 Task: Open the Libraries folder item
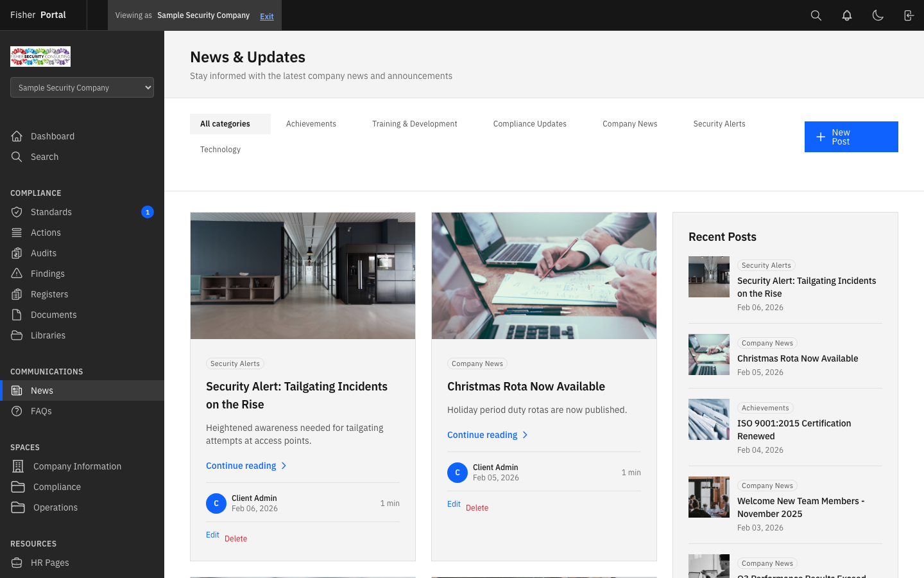point(48,335)
